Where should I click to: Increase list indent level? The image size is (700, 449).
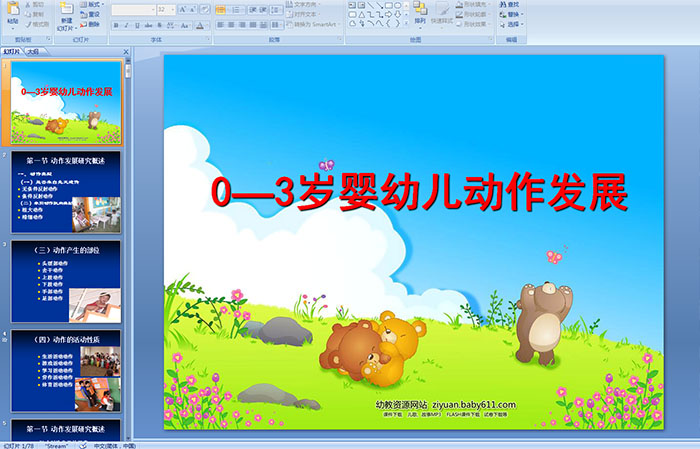tap(263, 10)
